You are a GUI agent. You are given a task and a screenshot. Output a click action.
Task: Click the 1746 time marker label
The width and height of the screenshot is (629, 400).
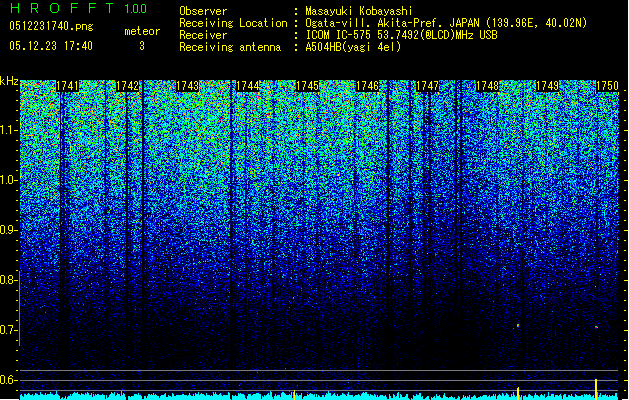click(x=367, y=86)
